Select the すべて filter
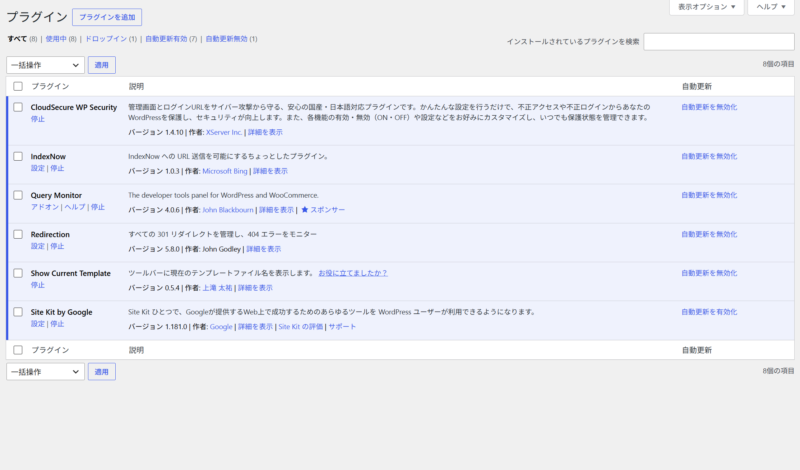800x470 pixels. point(17,39)
